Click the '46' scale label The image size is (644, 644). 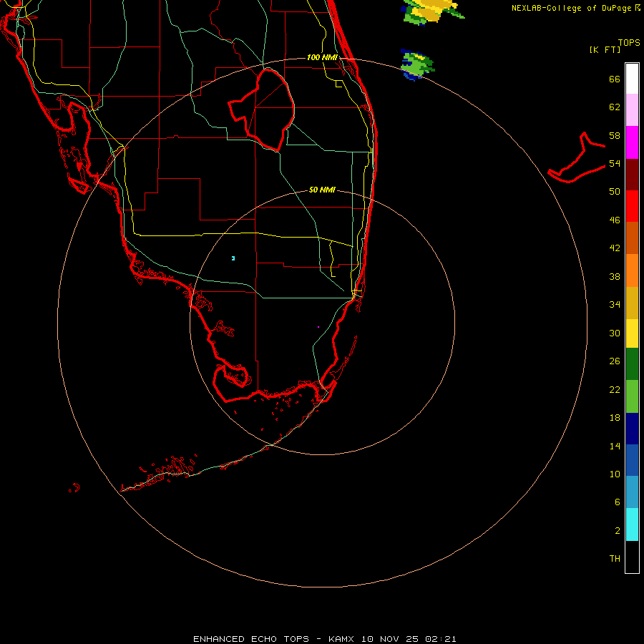[x=615, y=220]
